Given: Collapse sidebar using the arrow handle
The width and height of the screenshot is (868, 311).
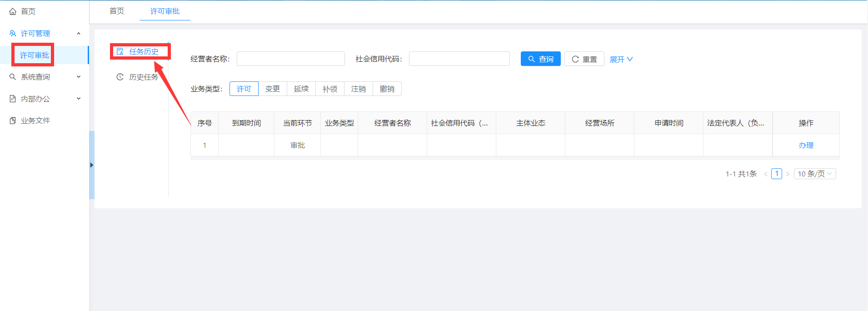Looking at the screenshot, I should pyautogui.click(x=91, y=165).
